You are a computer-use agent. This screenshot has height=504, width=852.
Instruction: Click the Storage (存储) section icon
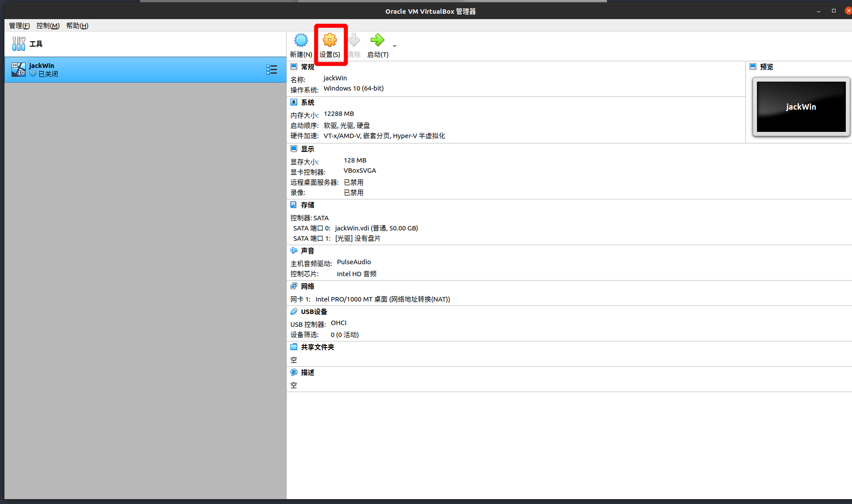click(293, 205)
